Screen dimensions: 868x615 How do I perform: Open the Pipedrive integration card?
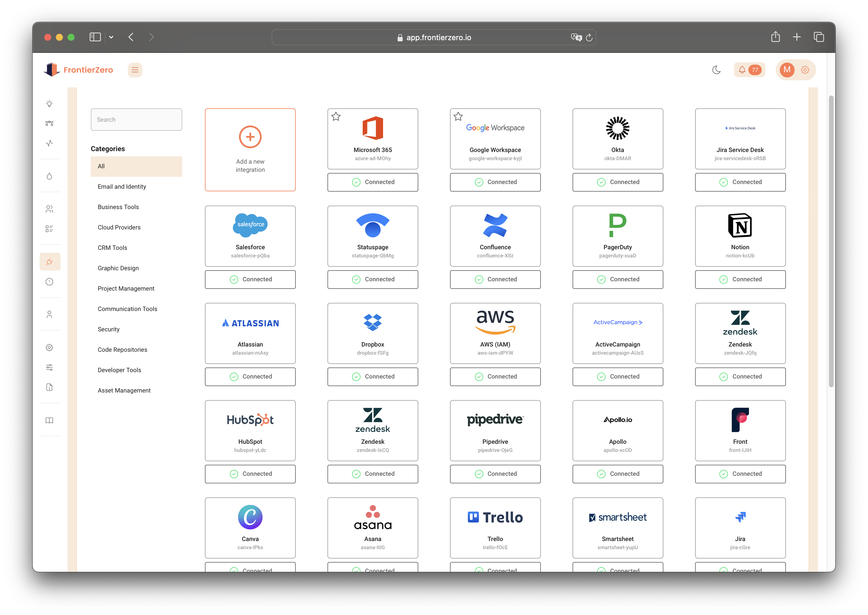495,431
